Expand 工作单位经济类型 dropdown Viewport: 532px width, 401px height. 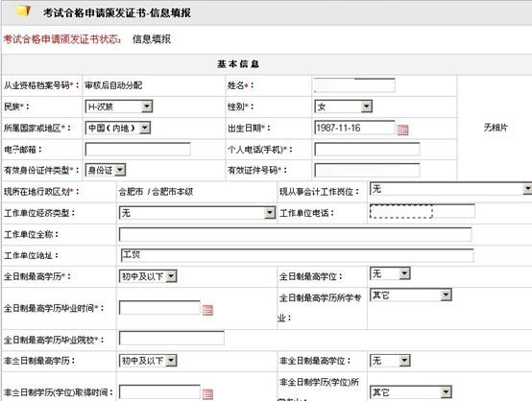tap(197, 213)
